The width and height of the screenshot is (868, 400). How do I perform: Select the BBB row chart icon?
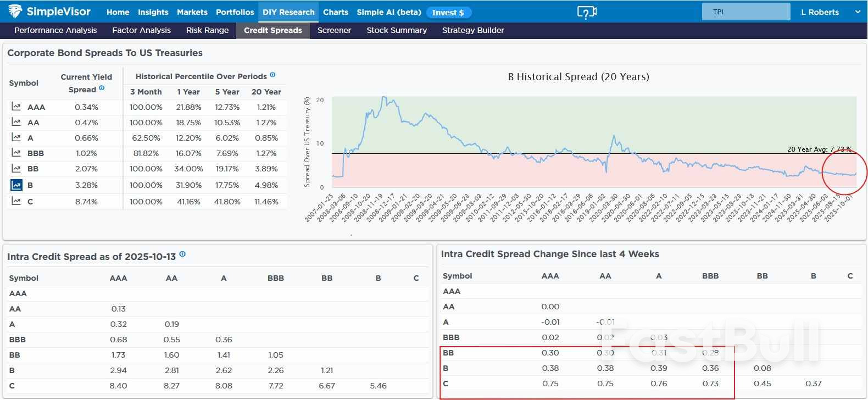pos(16,153)
